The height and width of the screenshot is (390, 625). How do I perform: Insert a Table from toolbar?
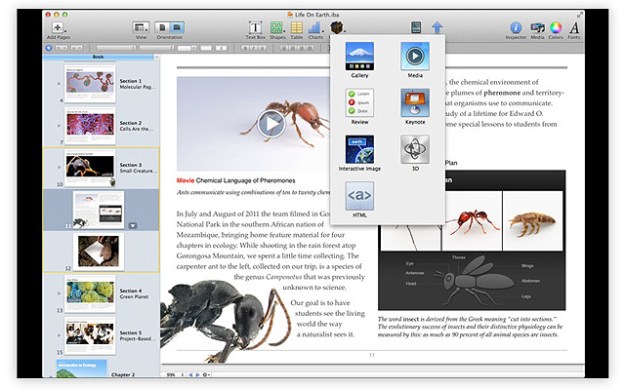(x=297, y=30)
